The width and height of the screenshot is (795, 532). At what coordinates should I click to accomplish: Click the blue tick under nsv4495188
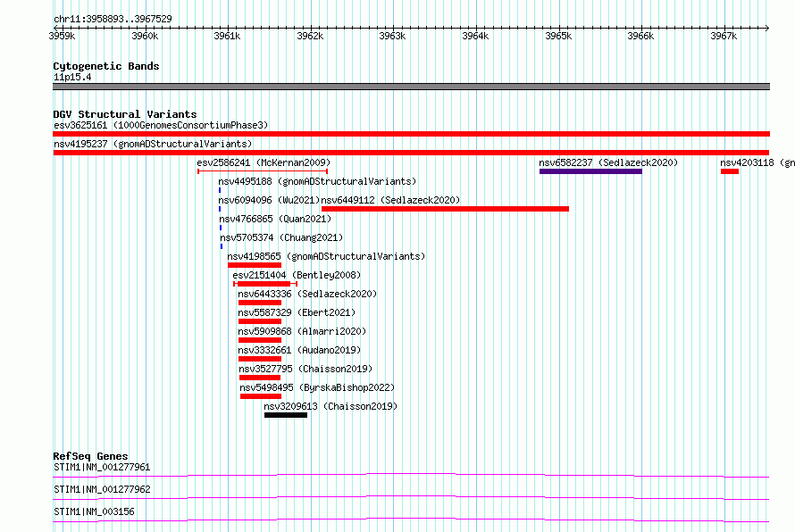pyautogui.click(x=220, y=190)
